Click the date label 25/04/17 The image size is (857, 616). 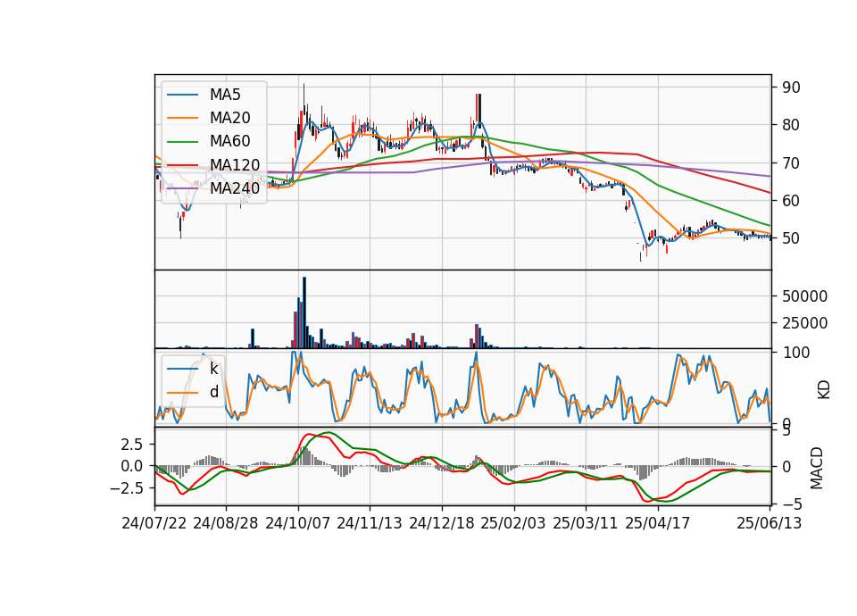(658, 523)
